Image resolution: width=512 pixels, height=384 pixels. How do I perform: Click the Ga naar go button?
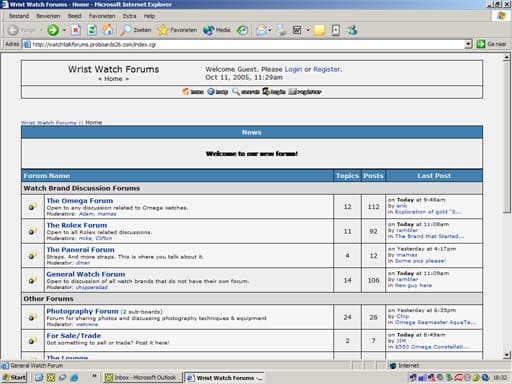(x=492, y=44)
